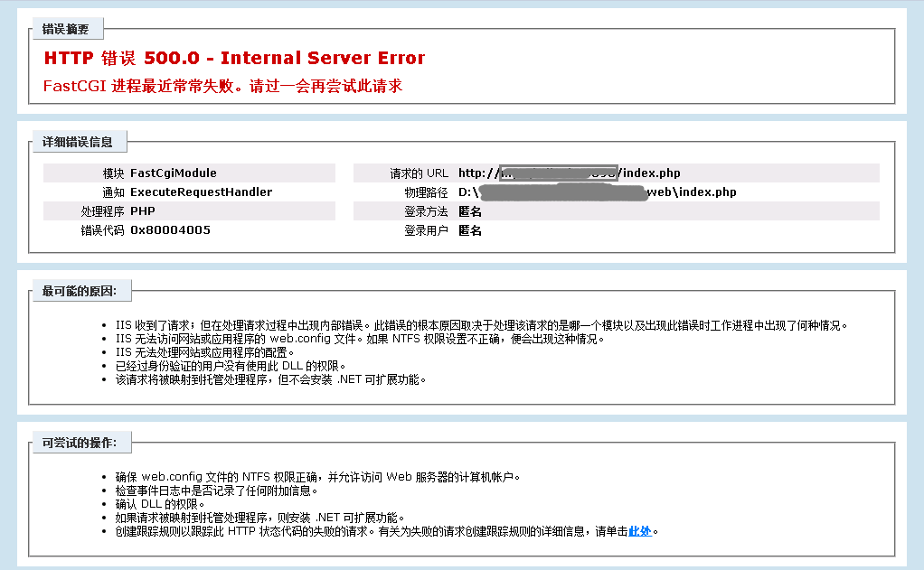Click the '最可能的原因:' section header

(86, 291)
